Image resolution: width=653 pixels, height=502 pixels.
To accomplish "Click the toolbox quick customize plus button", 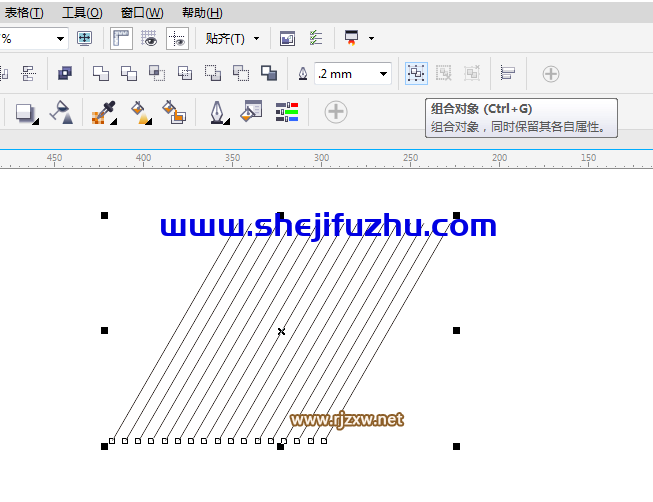I will point(336,112).
